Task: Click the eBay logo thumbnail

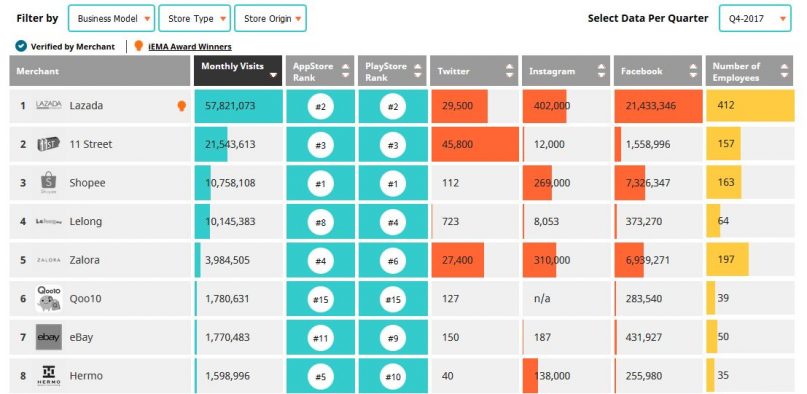Action: 49,337
